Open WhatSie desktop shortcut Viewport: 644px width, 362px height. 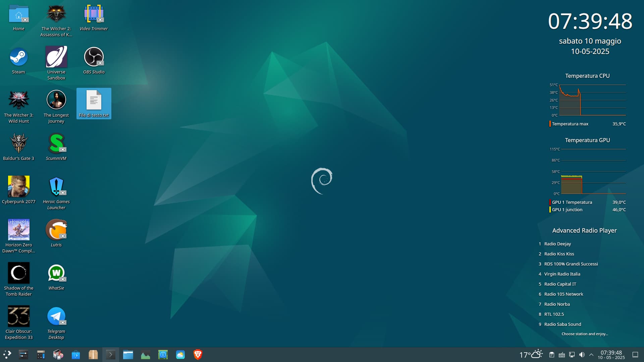coord(56,277)
